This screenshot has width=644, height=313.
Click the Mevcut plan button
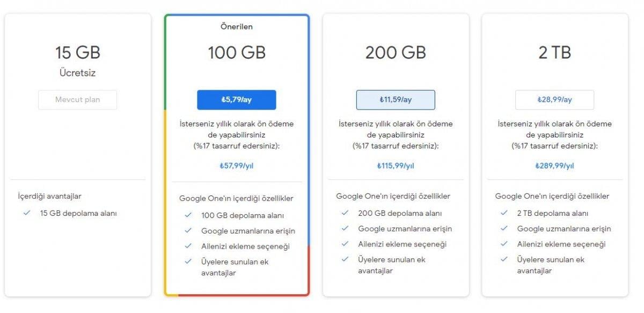click(77, 100)
